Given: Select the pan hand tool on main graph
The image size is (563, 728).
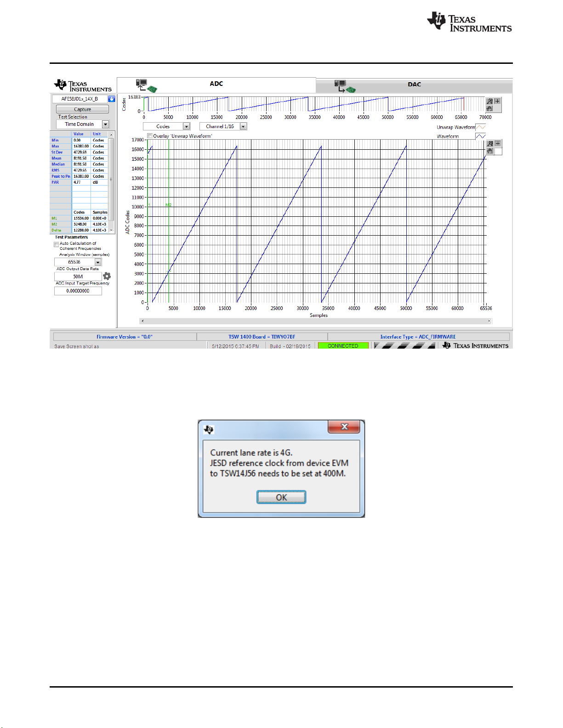Looking at the screenshot, I should pyautogui.click(x=490, y=151).
